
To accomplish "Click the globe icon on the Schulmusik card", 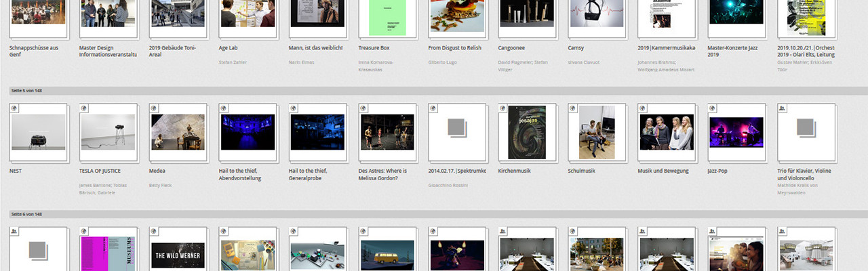I will tap(573, 108).
